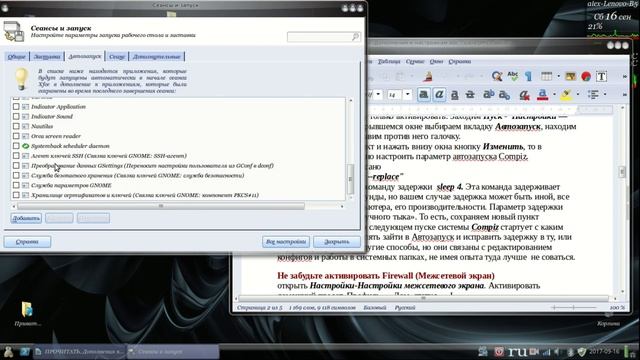Switch to the Заставка tab
640x360 pixels.
[47, 56]
